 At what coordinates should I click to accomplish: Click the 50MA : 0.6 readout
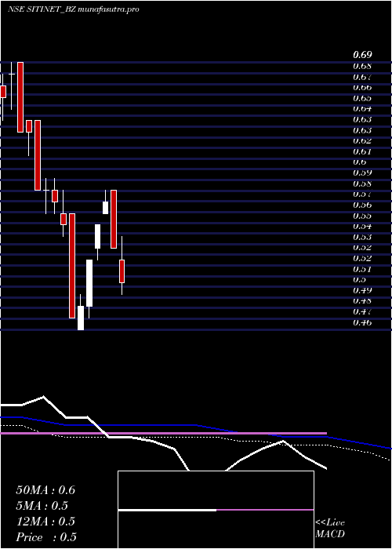point(45,490)
